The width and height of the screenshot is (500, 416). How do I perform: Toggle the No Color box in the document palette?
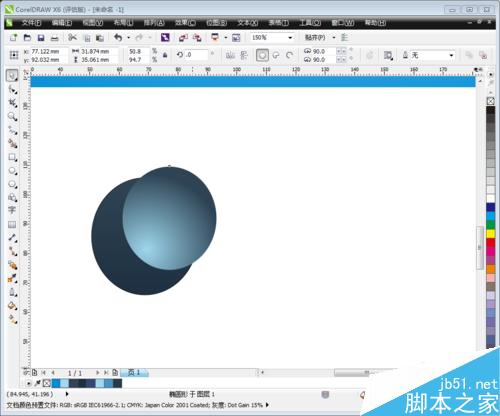[x=47, y=383]
